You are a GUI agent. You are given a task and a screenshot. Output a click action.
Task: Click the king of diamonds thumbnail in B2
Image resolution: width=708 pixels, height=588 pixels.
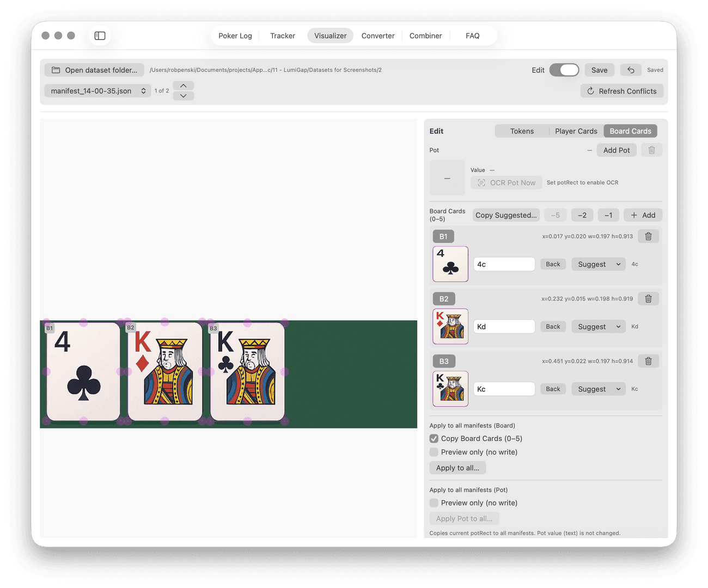(450, 327)
